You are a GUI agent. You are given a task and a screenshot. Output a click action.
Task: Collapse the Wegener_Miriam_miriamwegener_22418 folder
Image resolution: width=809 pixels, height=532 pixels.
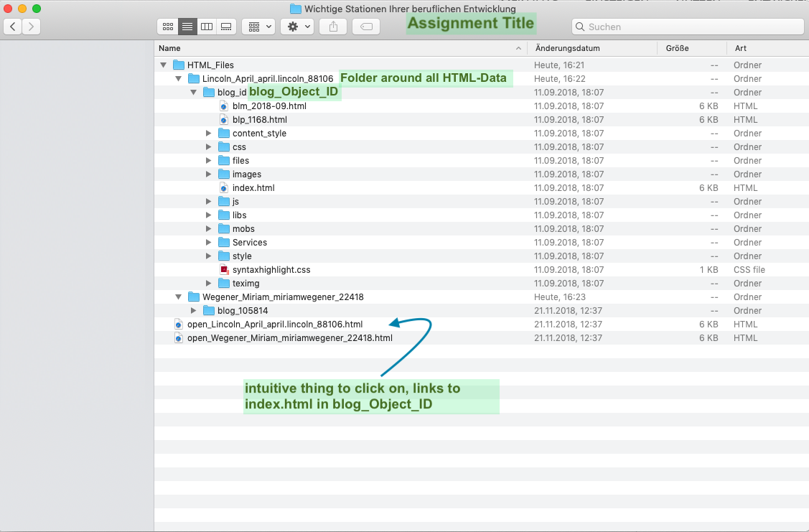[x=179, y=297]
